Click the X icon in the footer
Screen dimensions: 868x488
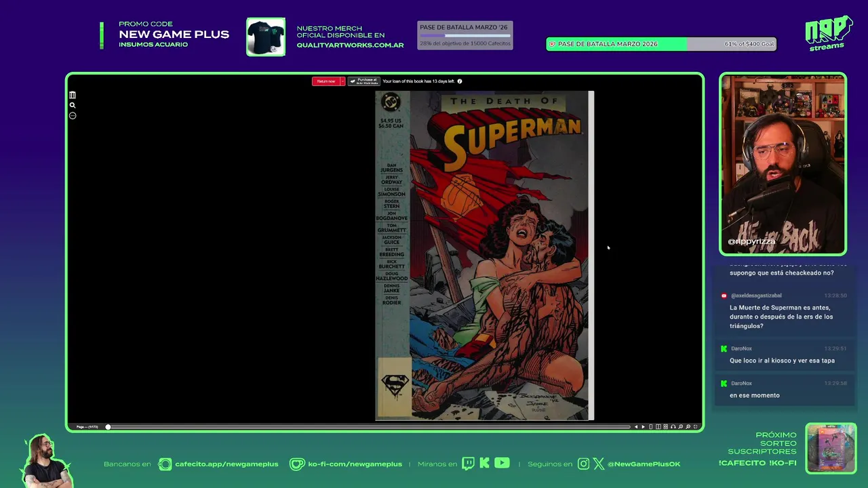click(x=599, y=464)
